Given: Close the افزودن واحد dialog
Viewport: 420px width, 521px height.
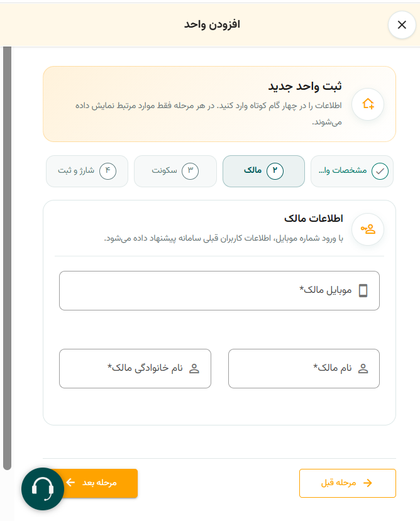Looking at the screenshot, I should (402, 25).
